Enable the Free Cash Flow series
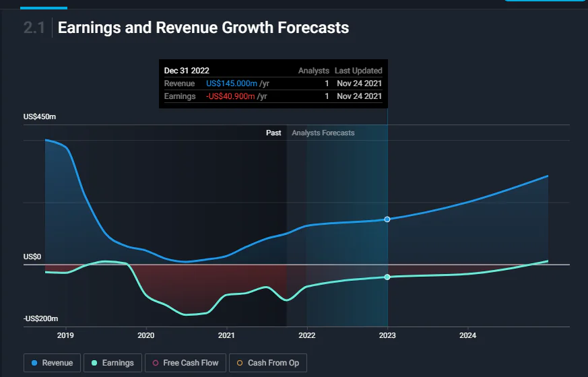The width and height of the screenshot is (588, 377). [x=186, y=363]
